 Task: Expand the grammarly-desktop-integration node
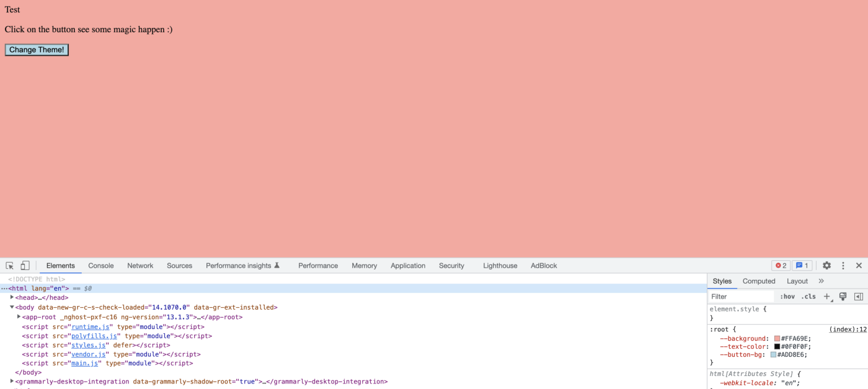pyautogui.click(x=12, y=381)
